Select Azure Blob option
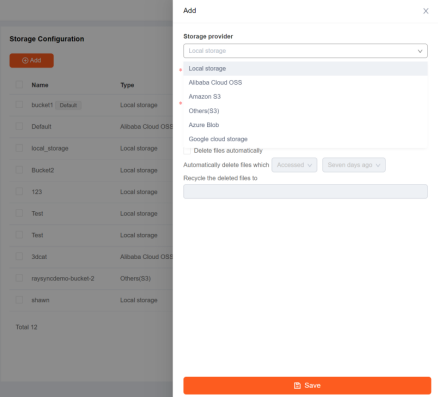The image size is (439, 397). [305, 125]
